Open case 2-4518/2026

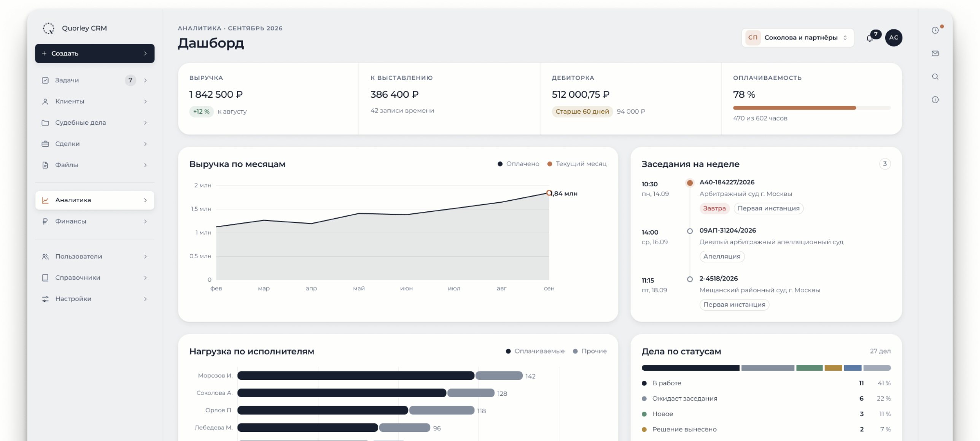(x=718, y=279)
